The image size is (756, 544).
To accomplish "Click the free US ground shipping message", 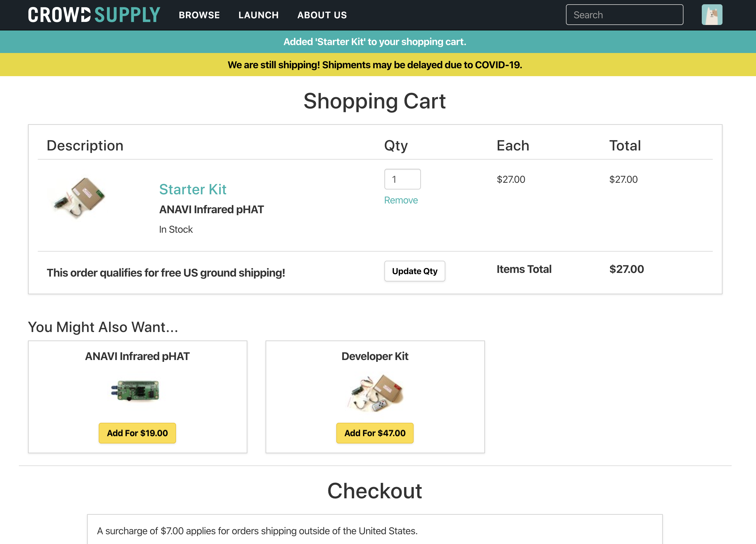I will tap(166, 273).
